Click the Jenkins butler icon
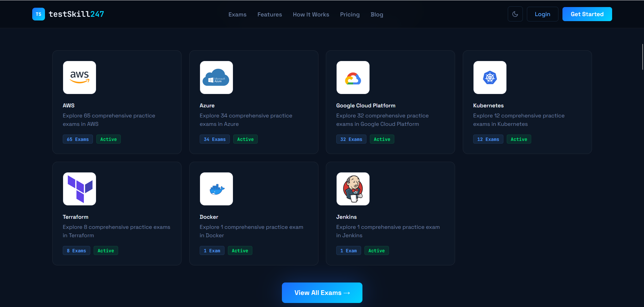 pyautogui.click(x=353, y=189)
